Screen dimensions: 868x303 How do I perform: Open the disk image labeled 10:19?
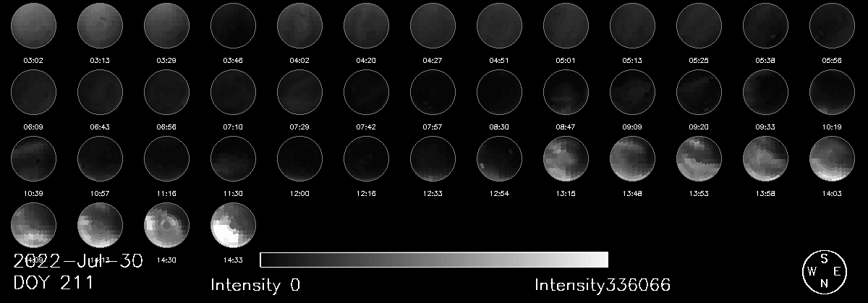[x=832, y=91]
